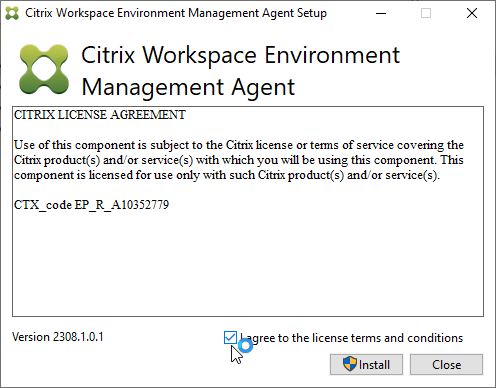Screen dimensions: 496x388
Task: Click the license paragraph starting 'Use of this component'
Action: (x=239, y=160)
